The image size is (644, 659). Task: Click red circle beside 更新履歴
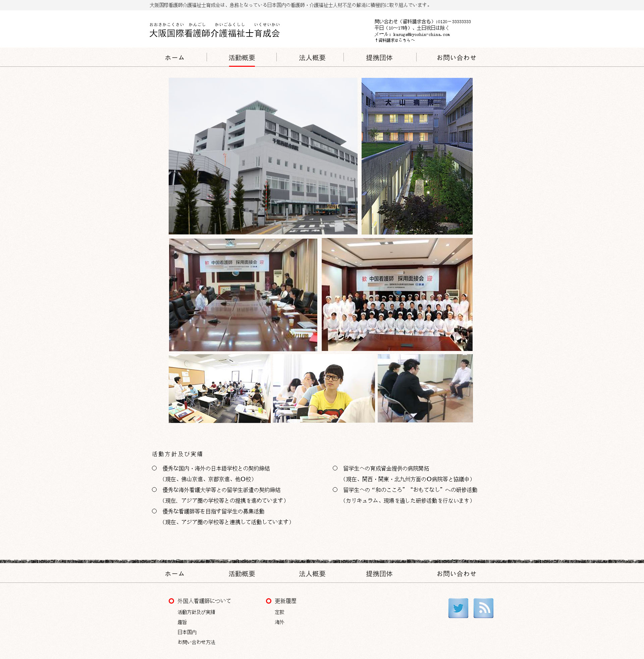click(269, 601)
